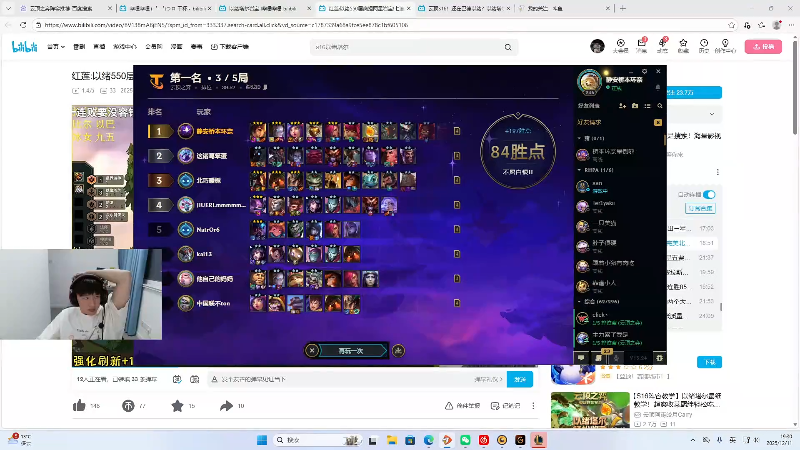The image size is (800, 450).
Task: Select player NatrOr6 in the standings
Action: click(208, 230)
